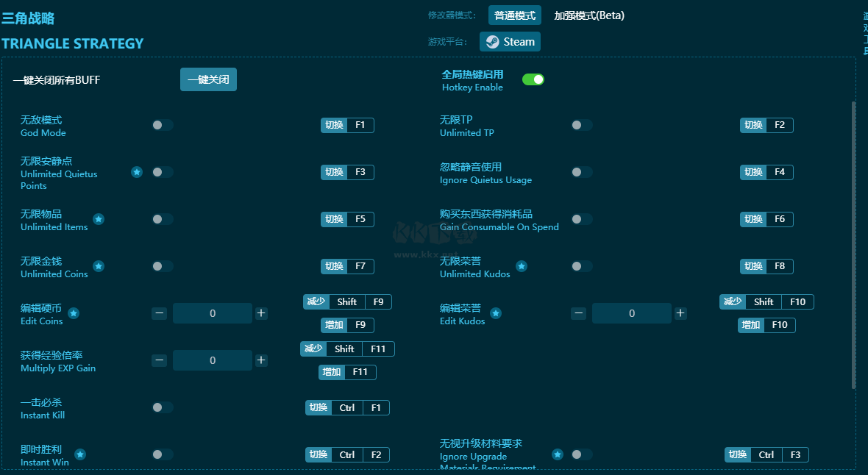Toggle Unlimited Quietus Points on
Screen dimensions: 868x475
[x=163, y=172]
